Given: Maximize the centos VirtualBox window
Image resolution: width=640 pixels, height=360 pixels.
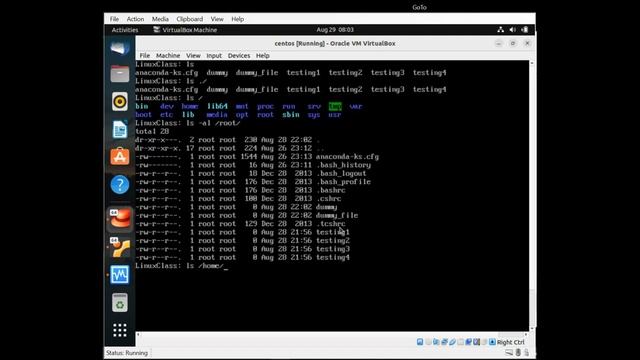Looking at the screenshot, I should click(x=513, y=43).
